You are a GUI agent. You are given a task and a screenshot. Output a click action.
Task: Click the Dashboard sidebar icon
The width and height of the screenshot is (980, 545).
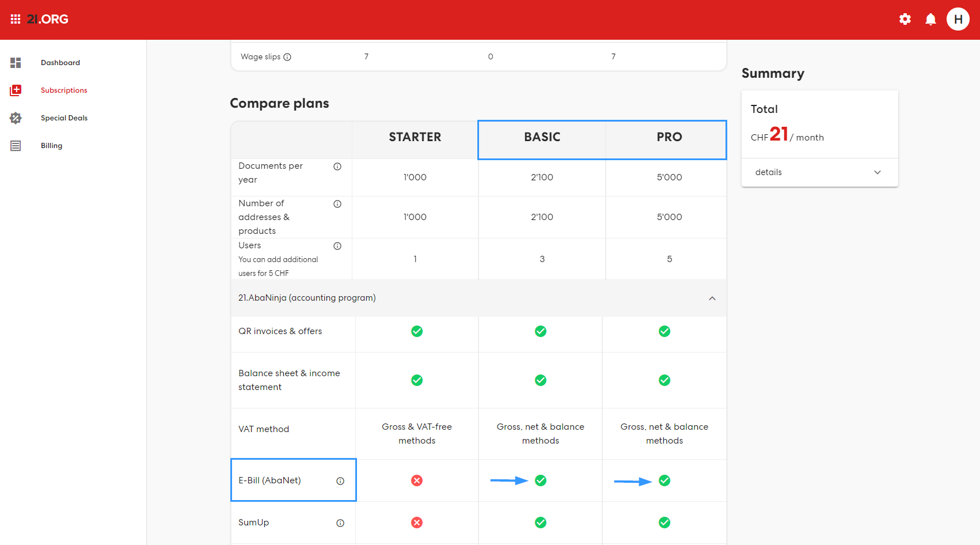tap(16, 63)
